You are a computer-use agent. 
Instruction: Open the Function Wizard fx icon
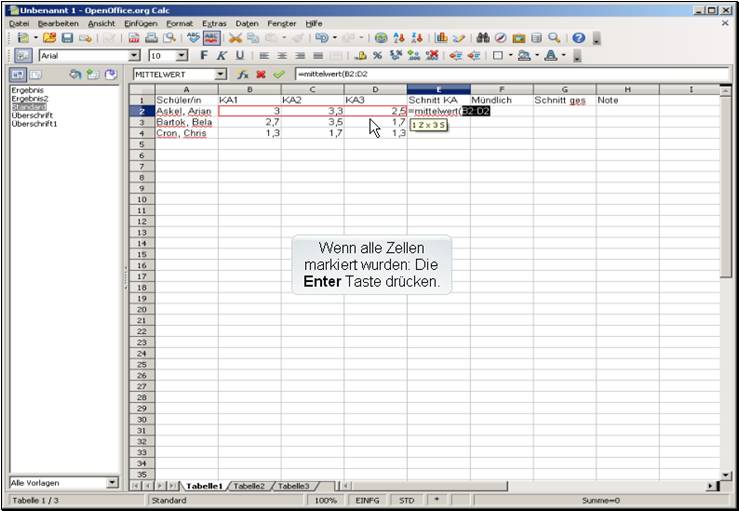coord(243,75)
